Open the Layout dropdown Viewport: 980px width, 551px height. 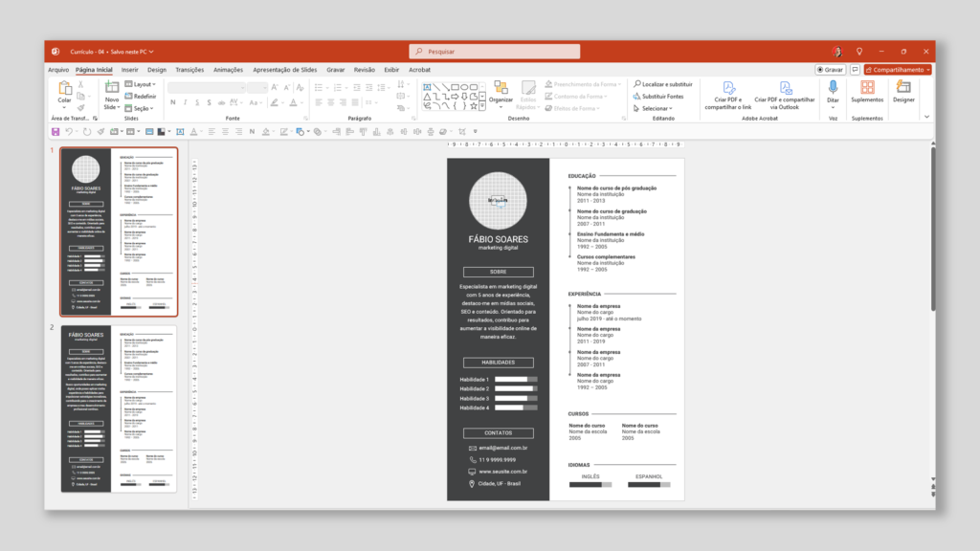click(x=144, y=84)
